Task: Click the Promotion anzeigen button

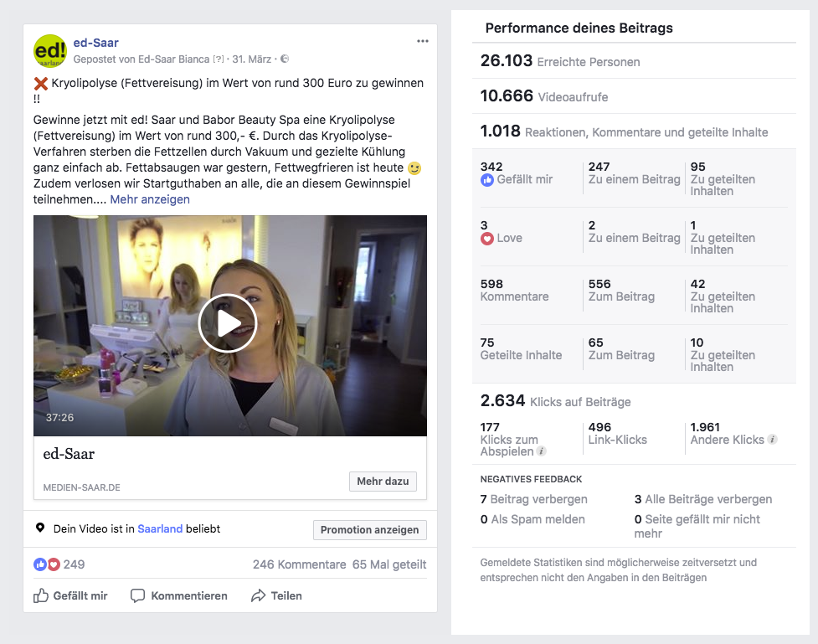Action: tap(370, 530)
